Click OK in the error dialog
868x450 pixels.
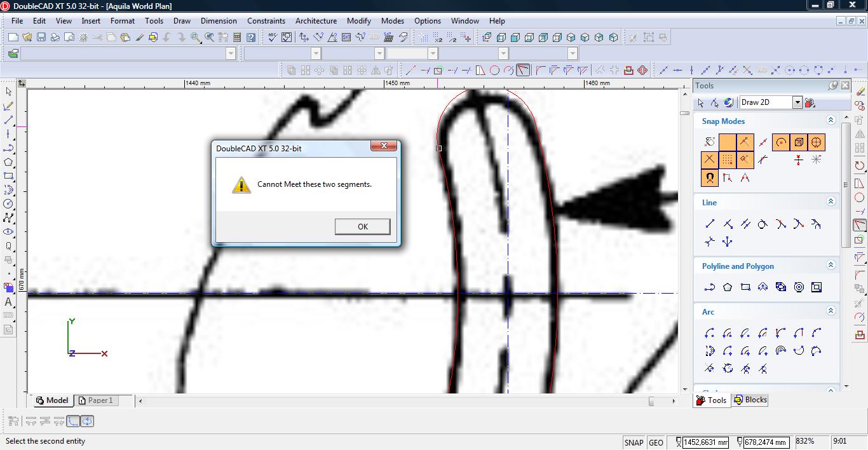tap(362, 226)
